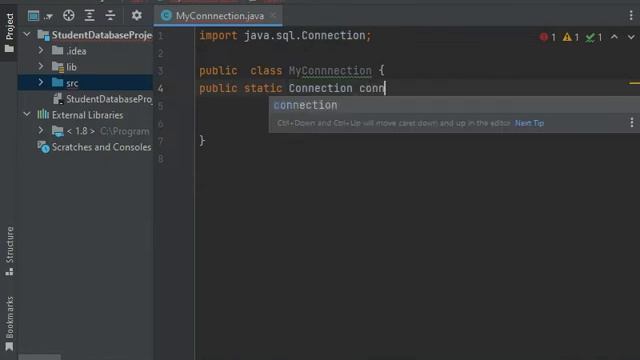This screenshot has width=640, height=360.
Task: Expand the .idea folder
Action: point(41,50)
